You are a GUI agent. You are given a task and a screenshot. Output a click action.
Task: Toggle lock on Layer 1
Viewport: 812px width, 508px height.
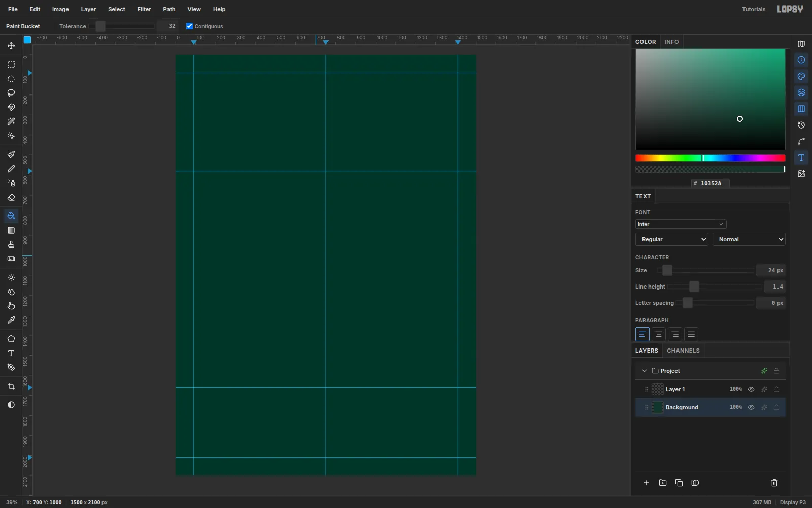coord(776,389)
